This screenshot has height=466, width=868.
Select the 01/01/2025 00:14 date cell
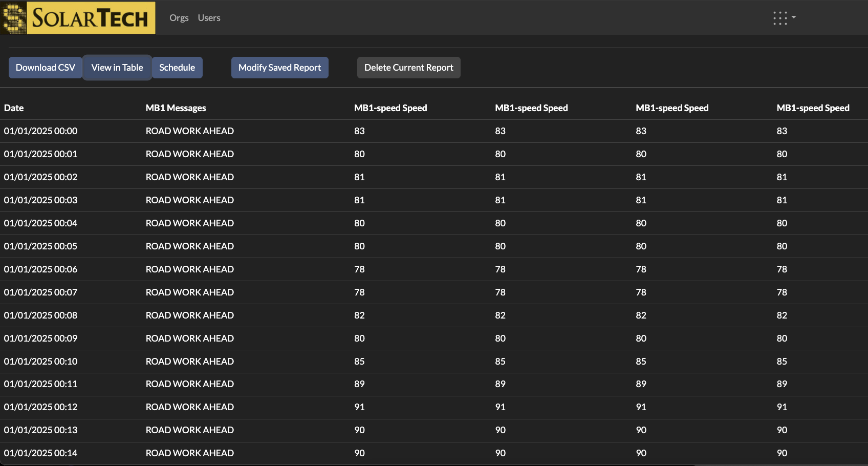point(41,453)
